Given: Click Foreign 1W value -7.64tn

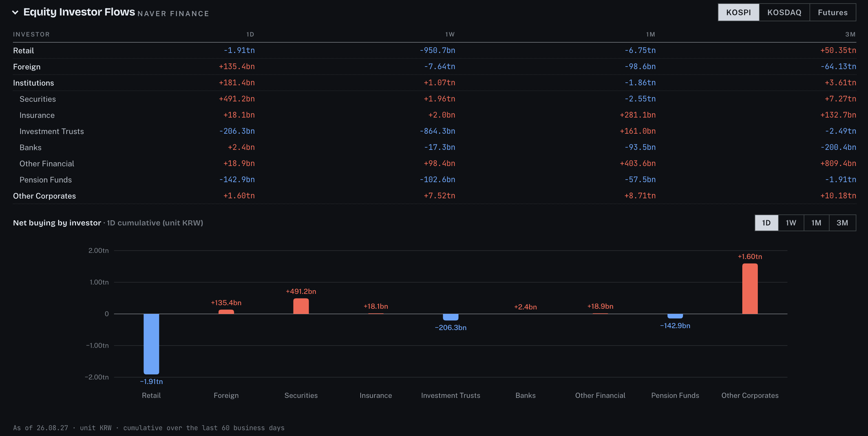Looking at the screenshot, I should coord(439,67).
